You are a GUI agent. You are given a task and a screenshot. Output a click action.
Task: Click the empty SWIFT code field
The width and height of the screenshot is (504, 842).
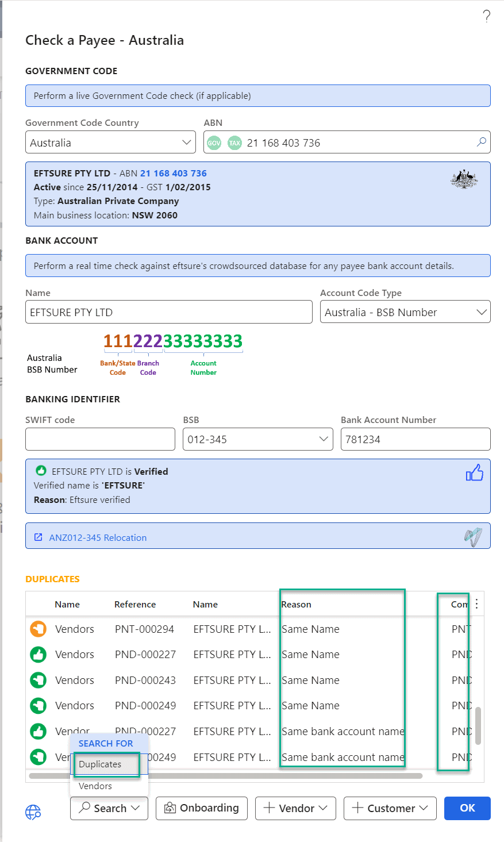point(100,439)
